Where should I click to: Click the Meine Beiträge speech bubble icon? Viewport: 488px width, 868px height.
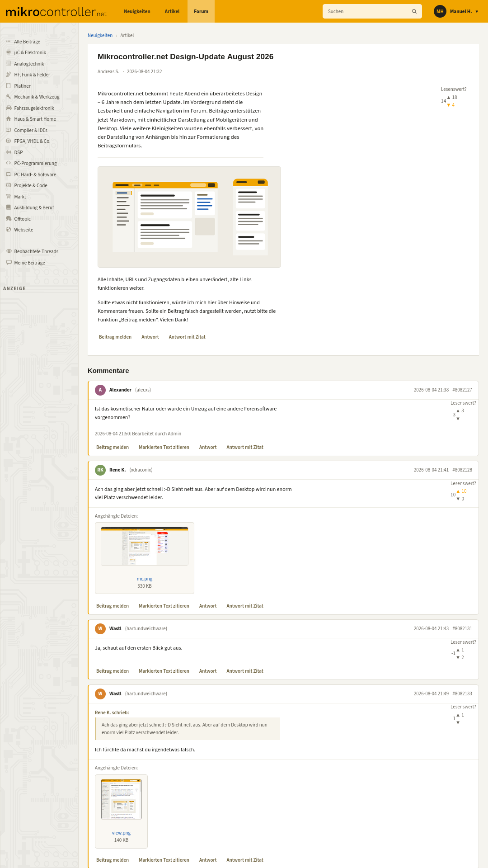[x=9, y=263]
